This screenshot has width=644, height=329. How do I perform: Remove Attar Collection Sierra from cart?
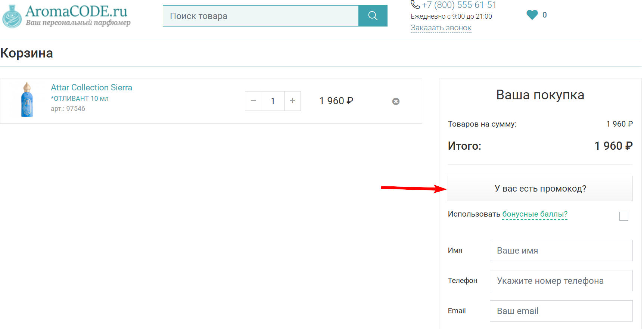coord(396,101)
